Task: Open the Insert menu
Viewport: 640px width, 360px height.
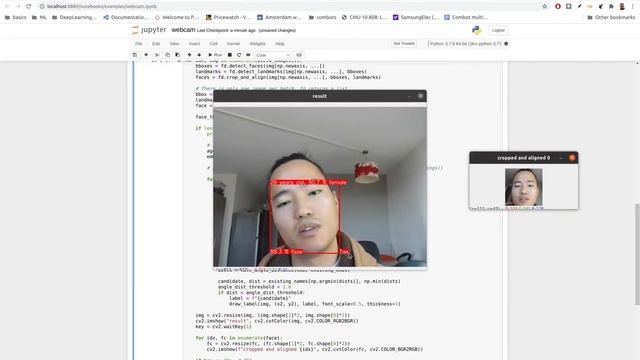Action: (x=194, y=44)
